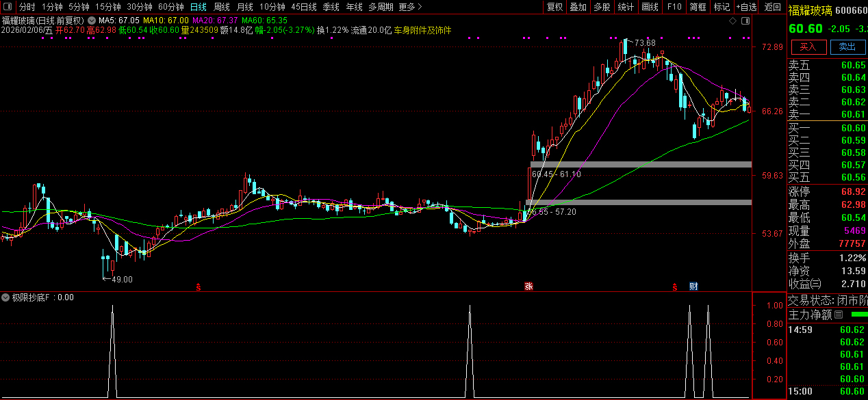This screenshot has width=868, height=400.
Task: Open the 复权 adjustment menu
Action: pos(554,7)
